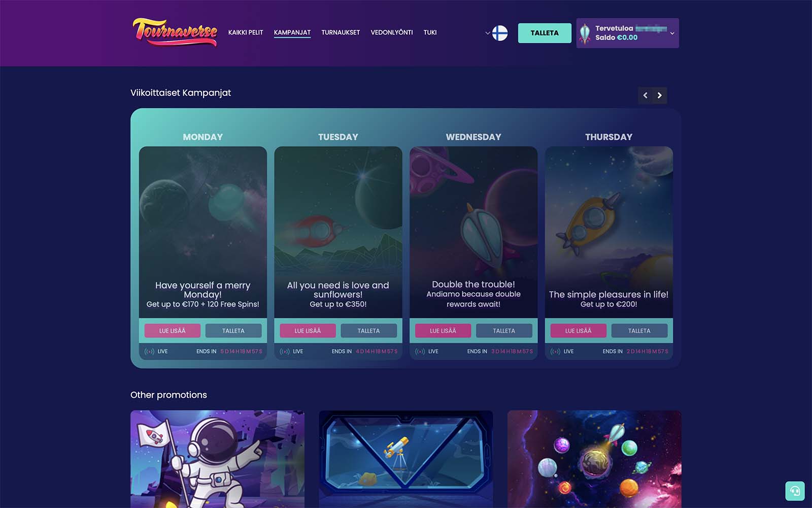This screenshot has width=812, height=508.
Task: Open the telescope window promotion thumbnail
Action: (406, 459)
